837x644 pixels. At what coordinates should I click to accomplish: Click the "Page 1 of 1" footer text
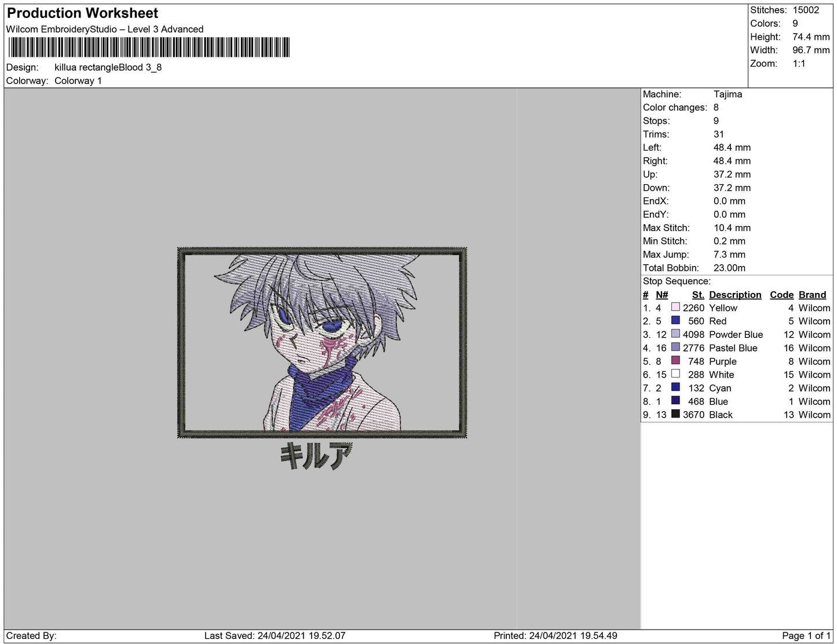[x=806, y=635]
